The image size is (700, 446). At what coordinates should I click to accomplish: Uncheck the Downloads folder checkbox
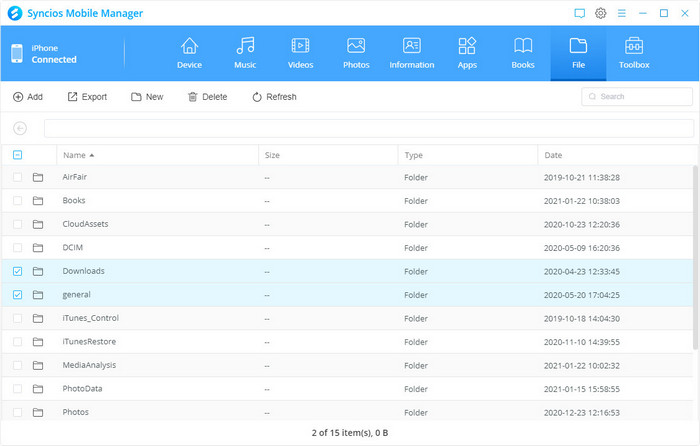point(18,271)
